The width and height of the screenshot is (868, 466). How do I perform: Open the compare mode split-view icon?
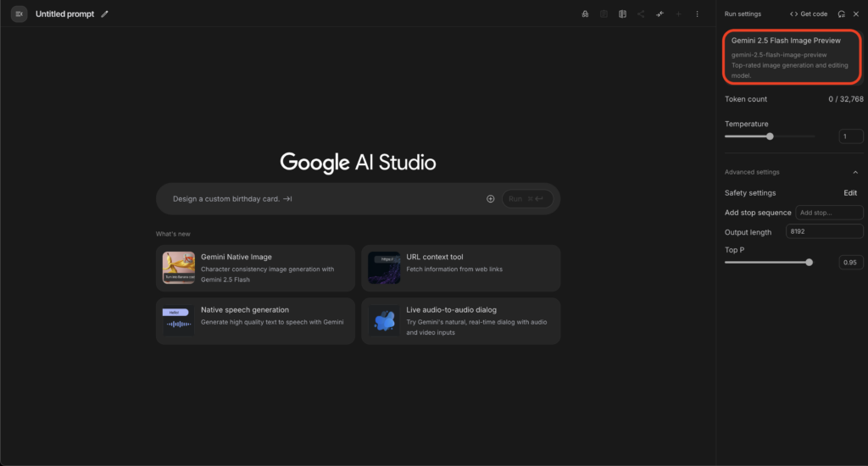[622, 14]
